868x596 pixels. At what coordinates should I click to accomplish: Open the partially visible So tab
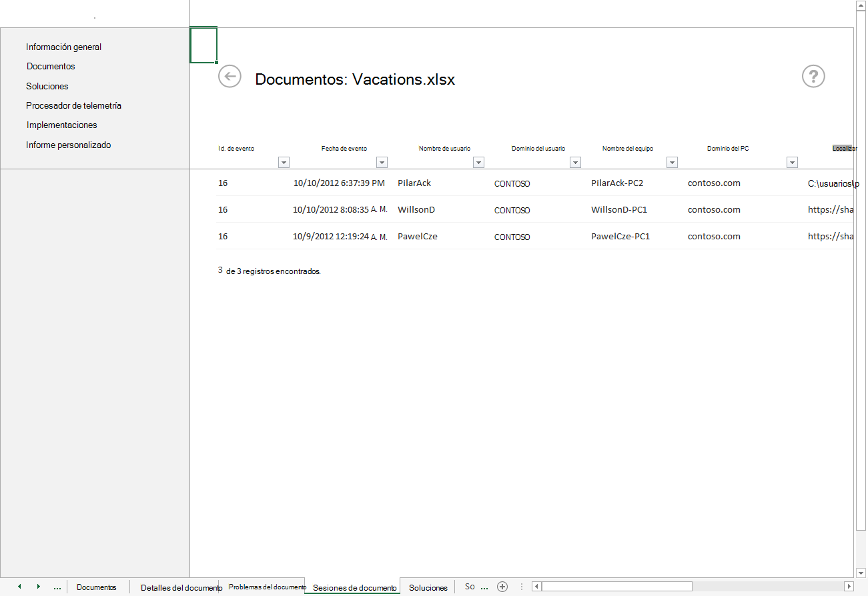(x=470, y=587)
